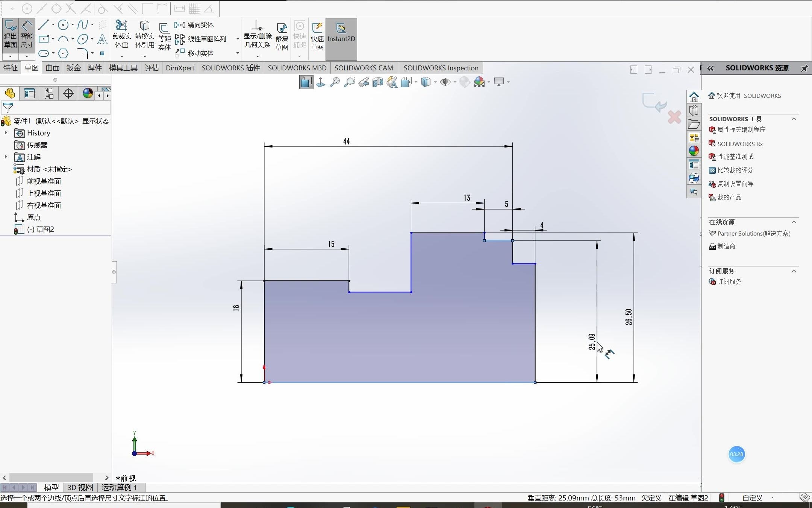Image resolution: width=812 pixels, height=508 pixels.
Task: Switch to the 曲面 (Surfaces) tab
Action: pyautogui.click(x=53, y=68)
